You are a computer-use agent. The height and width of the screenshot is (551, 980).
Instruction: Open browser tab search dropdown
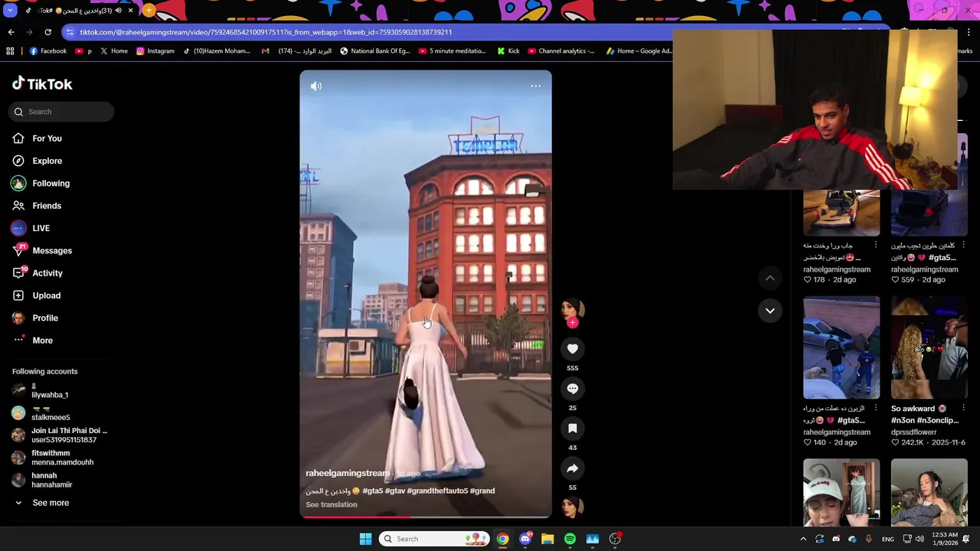9,11
